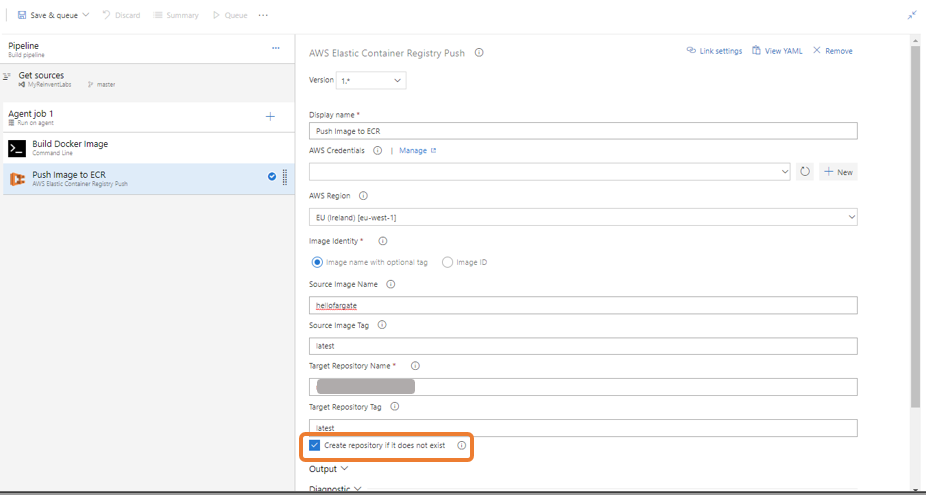Click View YAML
The height and width of the screenshot is (495, 926).
(777, 51)
